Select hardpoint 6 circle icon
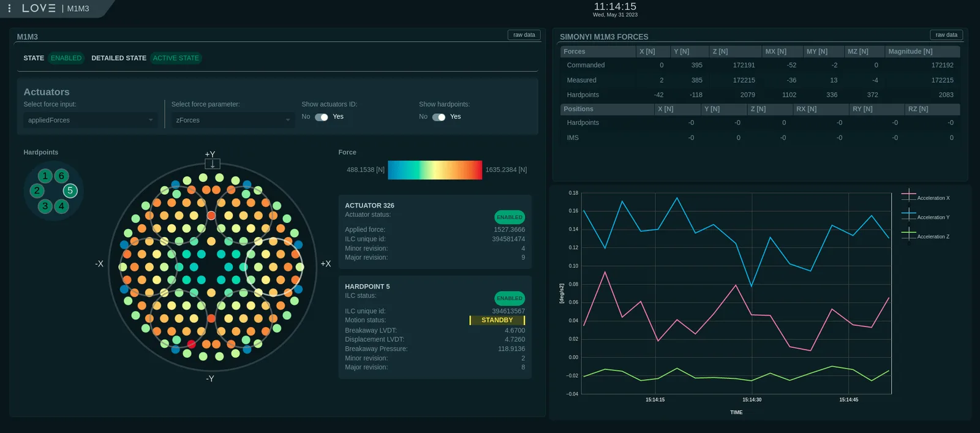Image resolution: width=980 pixels, height=433 pixels. 61,176
